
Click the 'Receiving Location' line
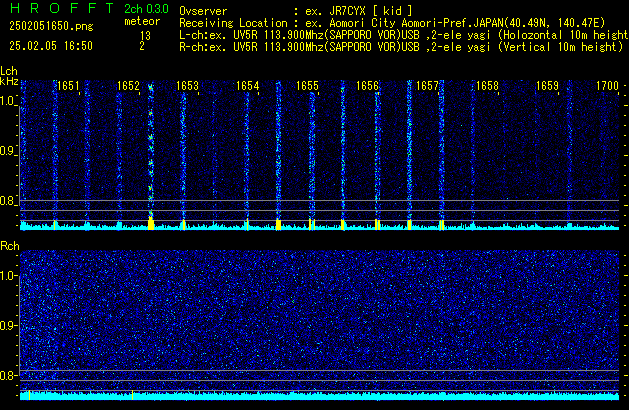392,23
